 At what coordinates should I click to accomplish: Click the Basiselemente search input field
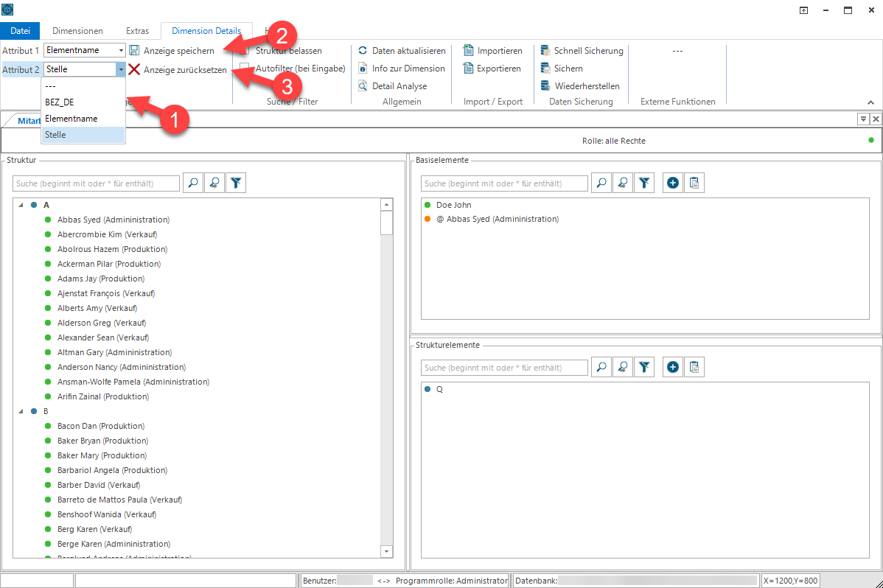pyautogui.click(x=505, y=183)
